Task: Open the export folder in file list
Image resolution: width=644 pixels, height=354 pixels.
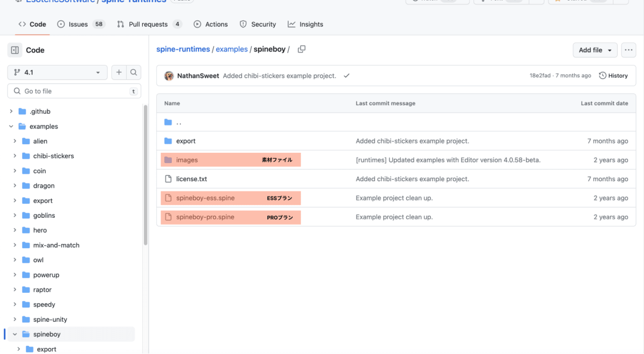Action: point(186,141)
